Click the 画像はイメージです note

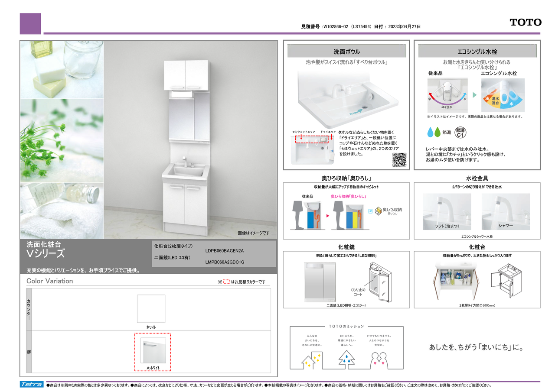tap(253, 233)
